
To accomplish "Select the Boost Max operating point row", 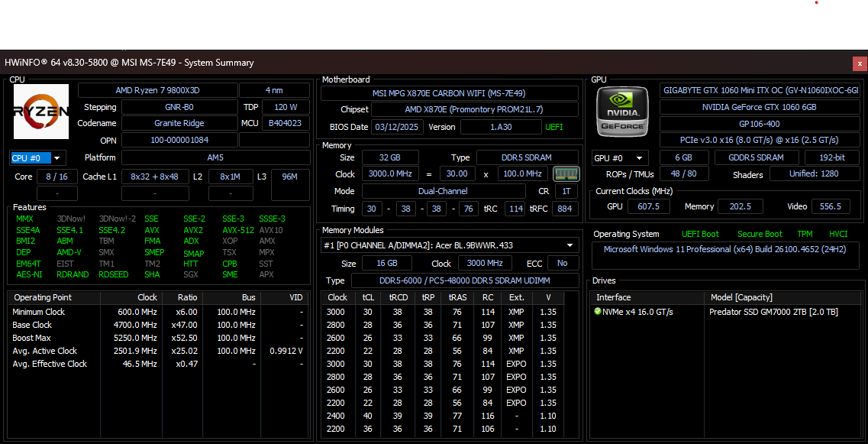I will tap(32, 338).
